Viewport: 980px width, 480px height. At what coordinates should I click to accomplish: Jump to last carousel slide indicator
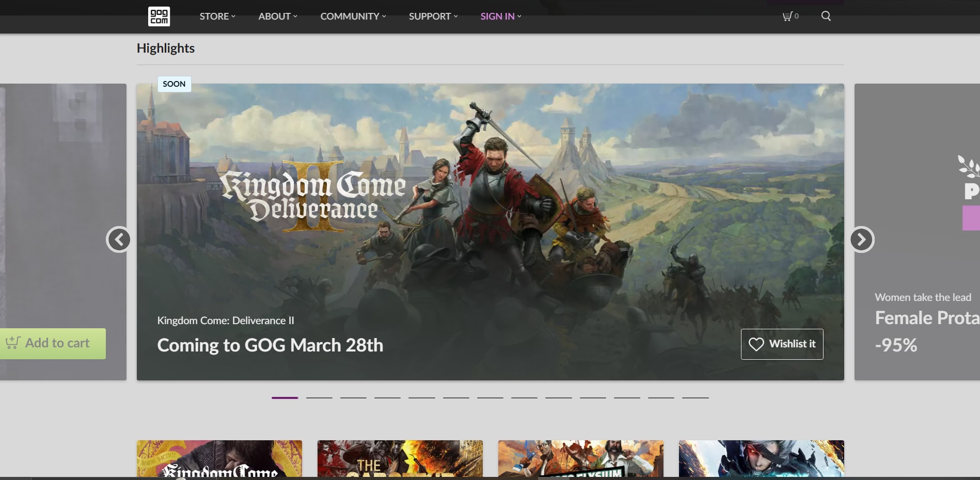(696, 398)
